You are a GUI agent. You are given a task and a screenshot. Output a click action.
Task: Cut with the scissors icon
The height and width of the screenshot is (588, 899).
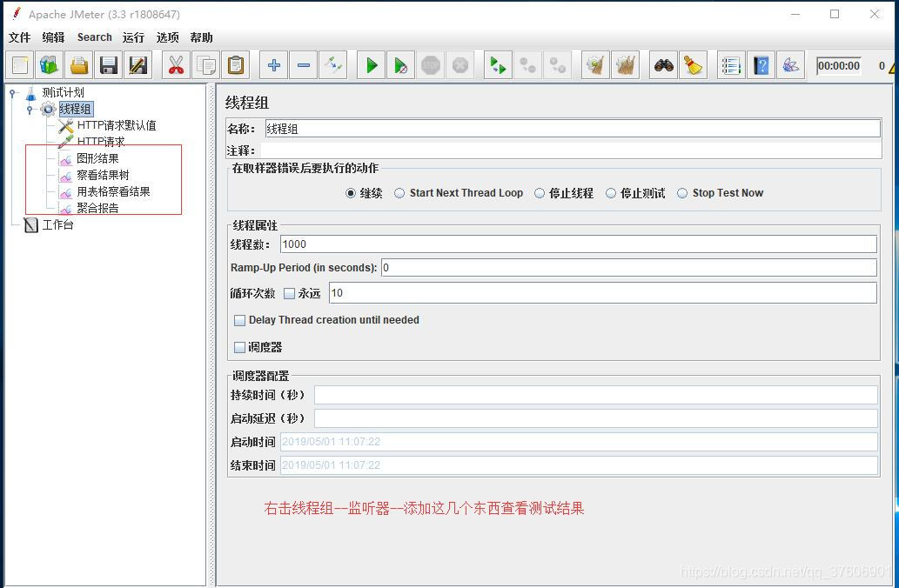(176, 65)
